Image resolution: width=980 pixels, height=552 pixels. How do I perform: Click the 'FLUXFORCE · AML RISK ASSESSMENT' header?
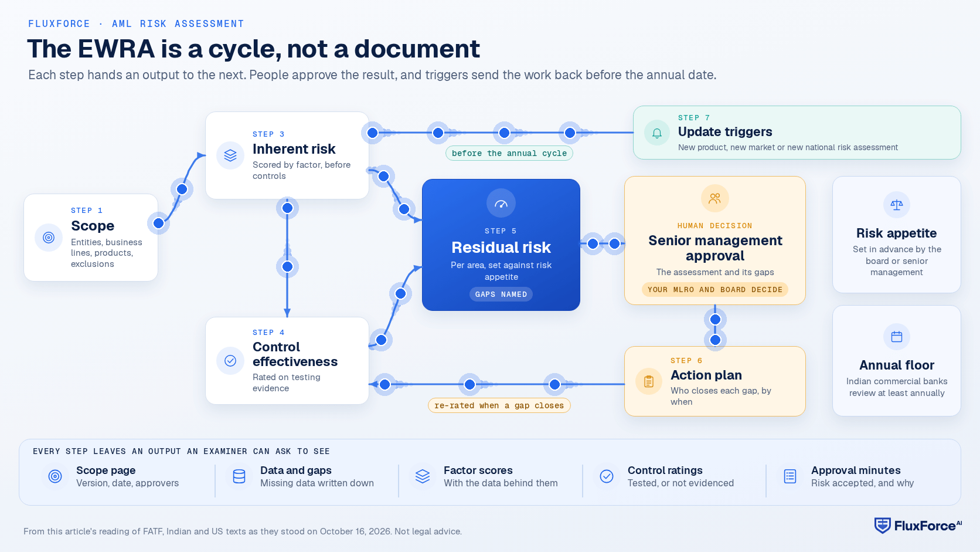pyautogui.click(x=136, y=24)
